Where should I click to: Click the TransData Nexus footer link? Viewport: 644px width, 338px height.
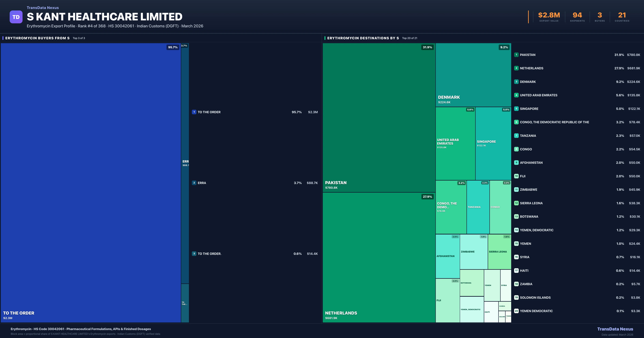click(615, 329)
